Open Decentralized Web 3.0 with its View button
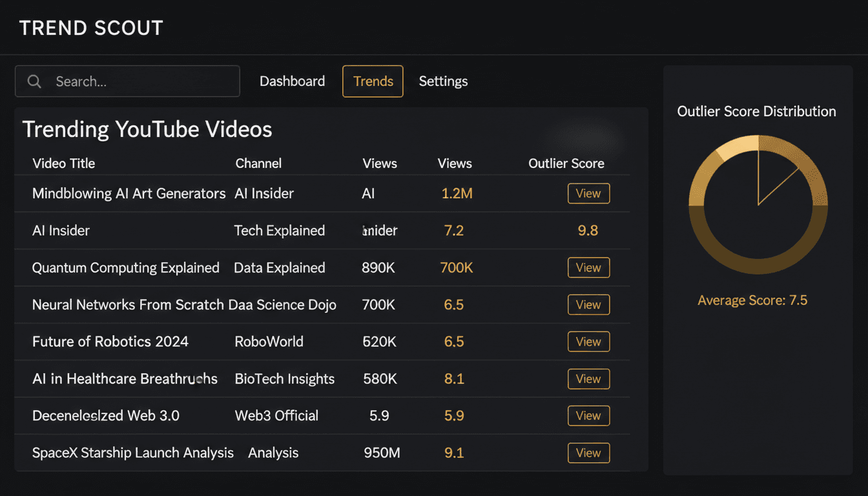This screenshot has width=868, height=496. 588,415
